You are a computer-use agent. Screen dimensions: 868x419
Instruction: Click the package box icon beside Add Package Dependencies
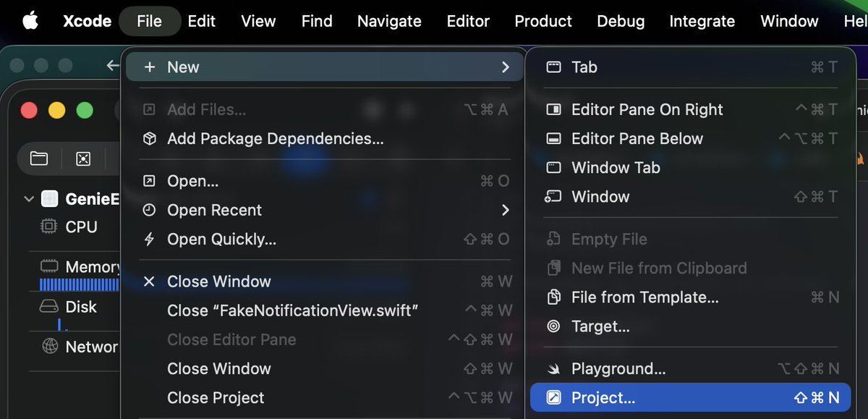149,138
